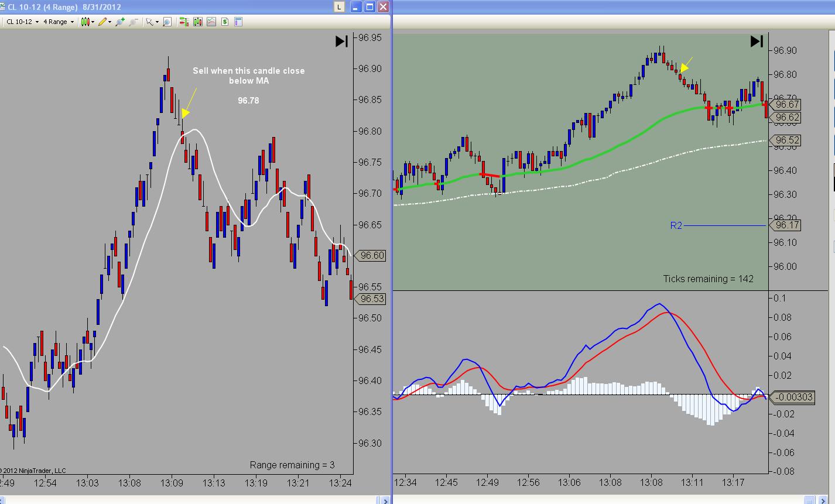The width and height of the screenshot is (835, 504).
Task: Open the 4 Range period dropdown
Action: click(59, 22)
